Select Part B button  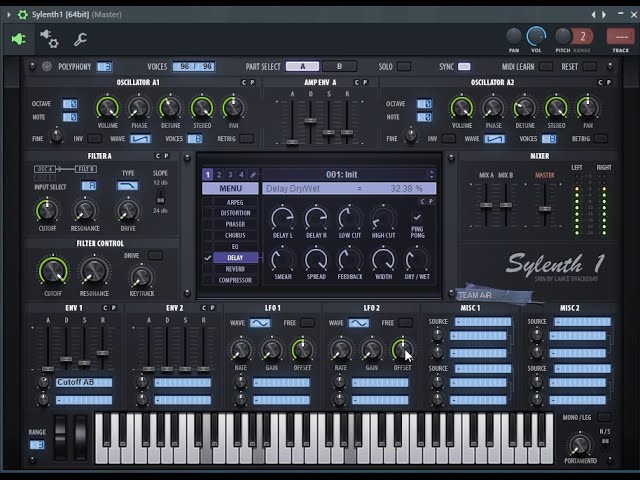pyautogui.click(x=340, y=67)
